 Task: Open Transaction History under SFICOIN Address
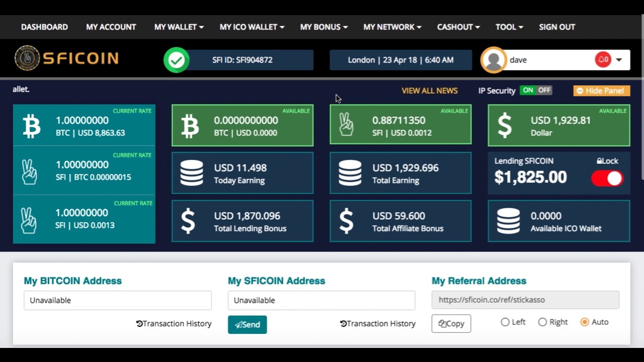[x=378, y=323]
